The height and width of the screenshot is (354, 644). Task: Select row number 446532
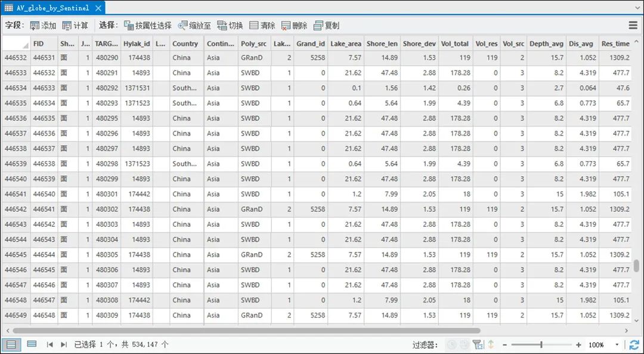[x=16, y=58]
